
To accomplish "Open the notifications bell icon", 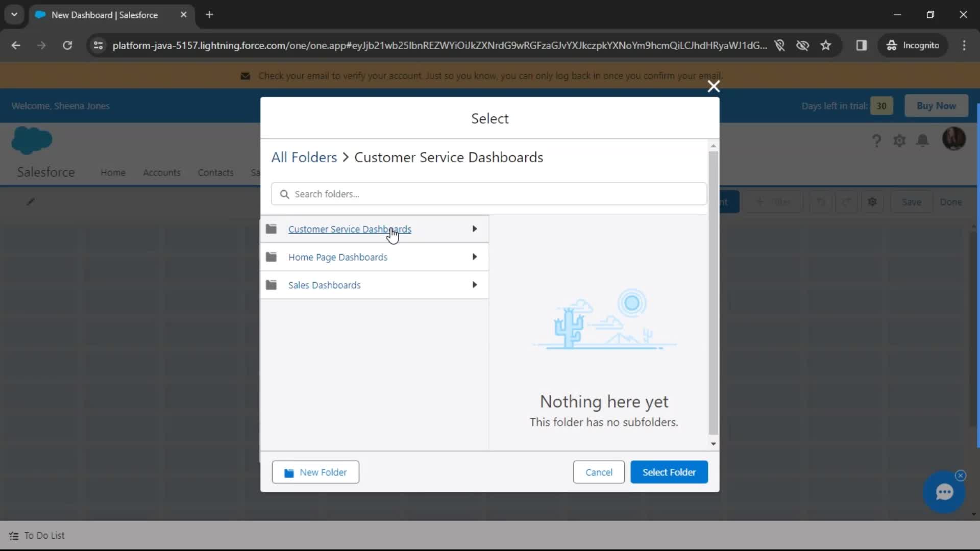I will 922,140.
